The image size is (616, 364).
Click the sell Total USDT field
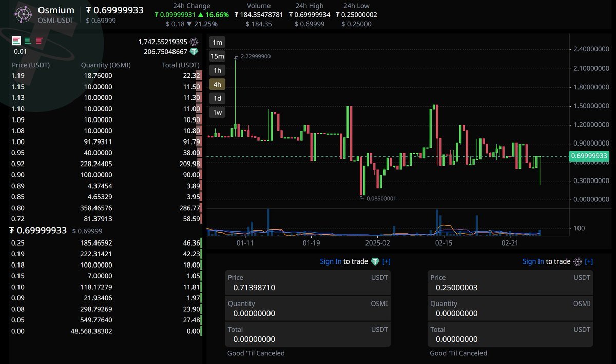tap(510, 334)
